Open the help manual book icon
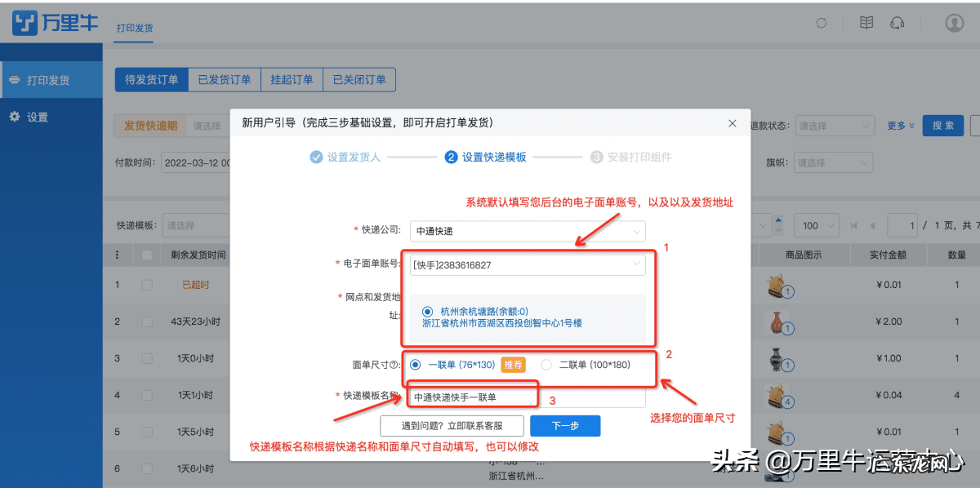Image resolution: width=980 pixels, height=488 pixels. (866, 23)
